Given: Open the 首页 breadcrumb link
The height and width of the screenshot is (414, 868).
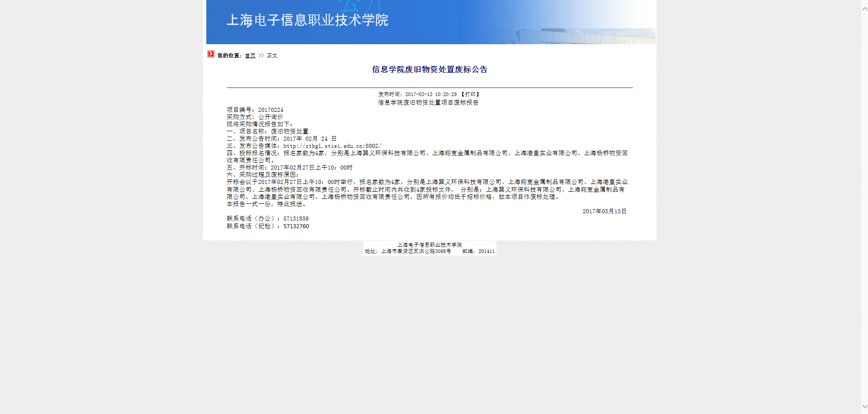Looking at the screenshot, I should pyautogui.click(x=250, y=55).
